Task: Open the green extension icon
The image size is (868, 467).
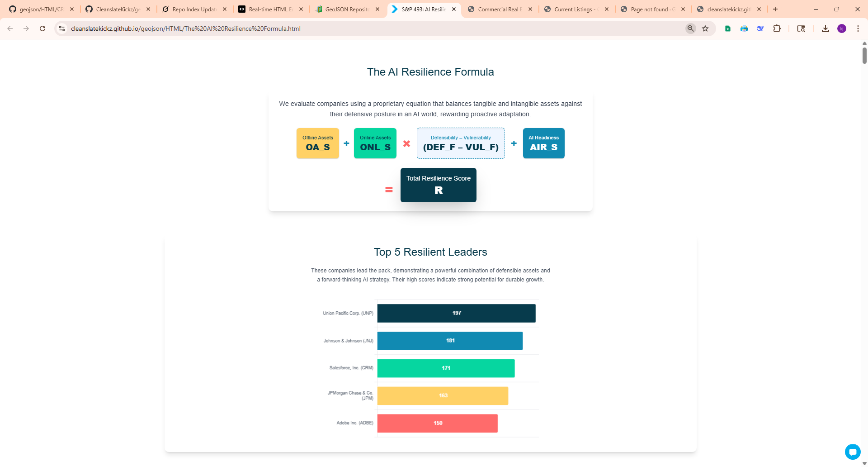Action: pyautogui.click(x=728, y=29)
